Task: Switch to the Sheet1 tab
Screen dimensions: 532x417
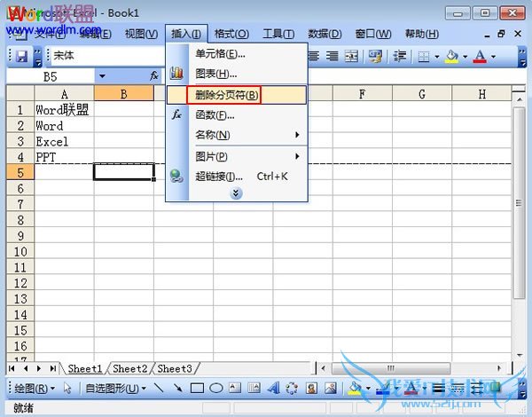Action: click(x=85, y=368)
